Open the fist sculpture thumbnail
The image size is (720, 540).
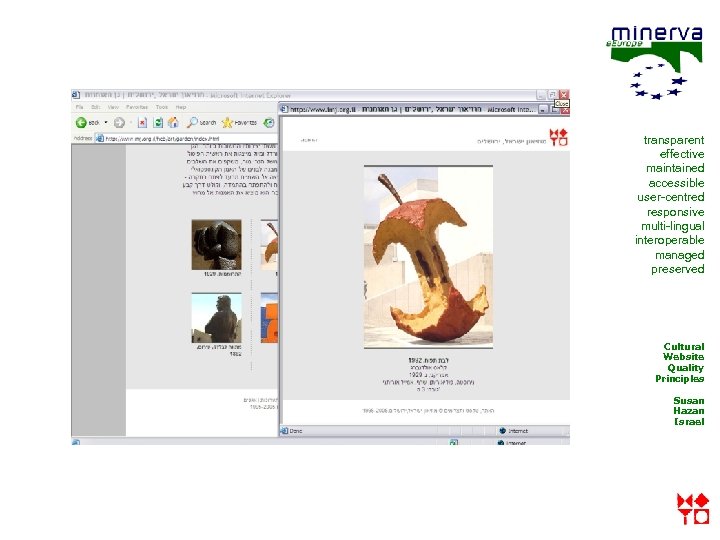216,244
